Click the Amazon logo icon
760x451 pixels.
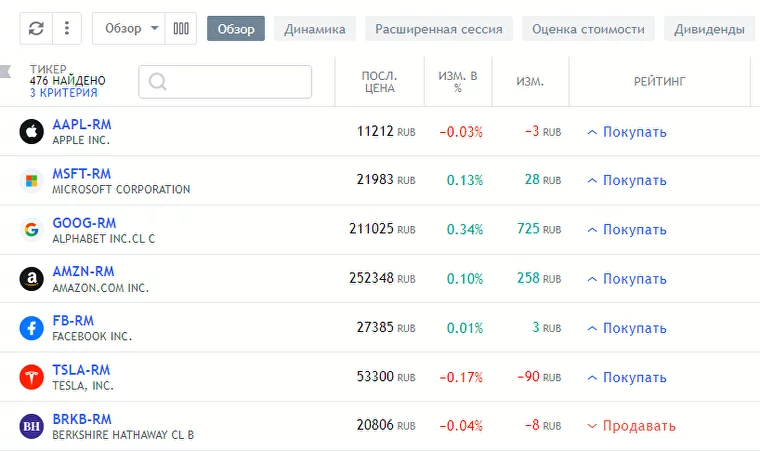(x=32, y=279)
